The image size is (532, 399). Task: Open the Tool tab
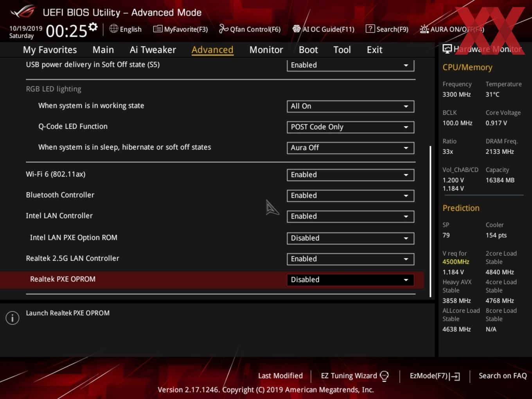click(x=342, y=50)
